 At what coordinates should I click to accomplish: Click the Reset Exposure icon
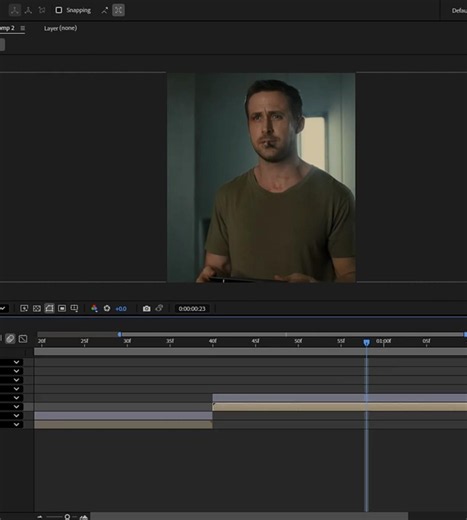[107, 309]
